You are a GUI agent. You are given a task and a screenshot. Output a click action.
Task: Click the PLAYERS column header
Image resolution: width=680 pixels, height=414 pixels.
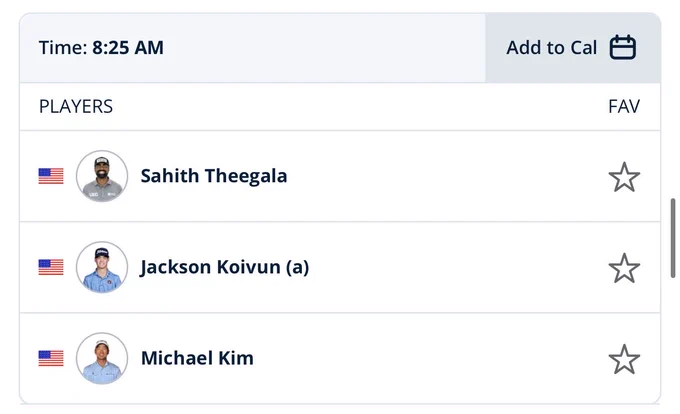click(76, 106)
